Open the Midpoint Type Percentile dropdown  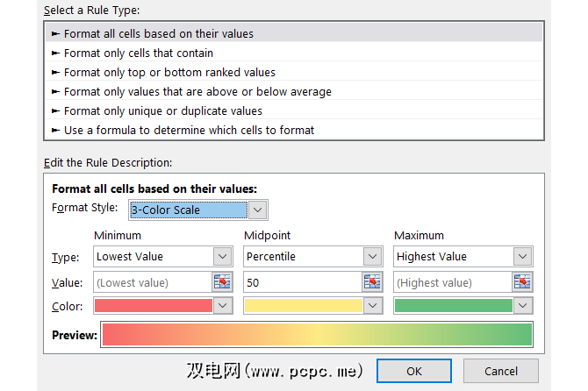tap(372, 257)
